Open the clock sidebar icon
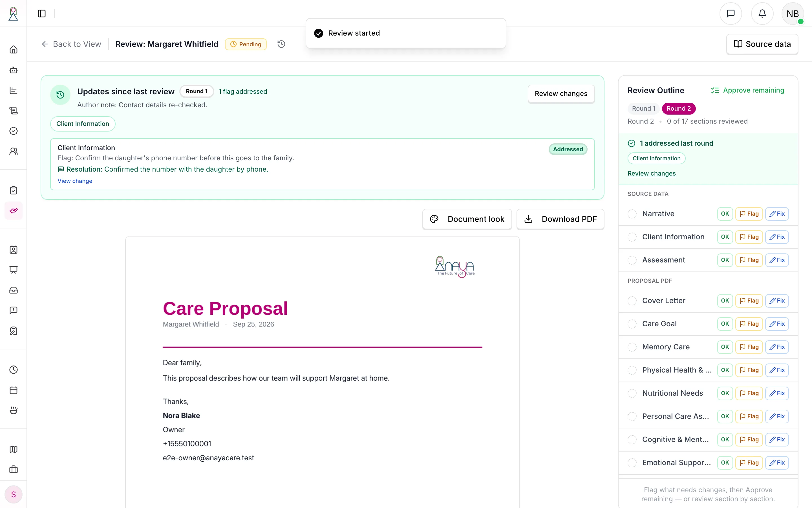The height and width of the screenshot is (508, 812). click(14, 370)
